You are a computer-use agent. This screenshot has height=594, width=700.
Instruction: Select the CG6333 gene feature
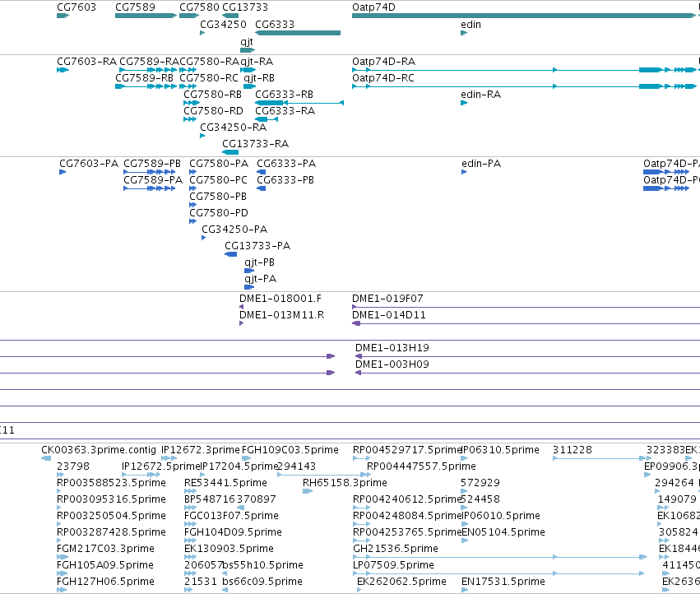298,33
